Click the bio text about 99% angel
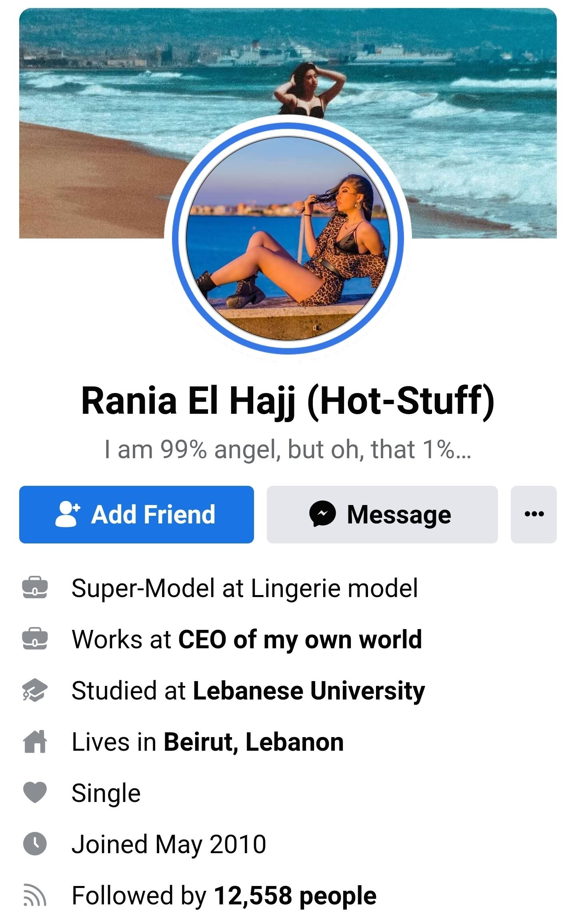The height and width of the screenshot is (924, 576). click(288, 449)
